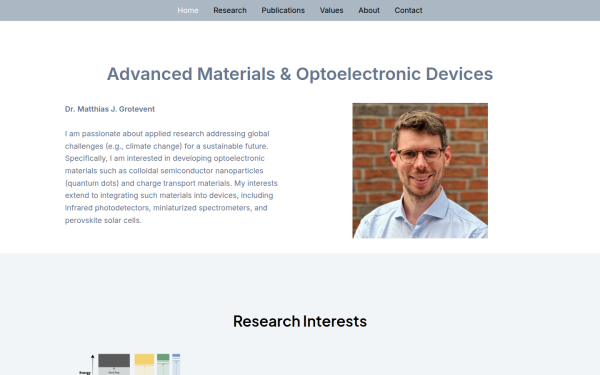The height and width of the screenshot is (375, 600).
Task: Click the portrait photo of Dr. Grotevent
Action: tap(420, 170)
